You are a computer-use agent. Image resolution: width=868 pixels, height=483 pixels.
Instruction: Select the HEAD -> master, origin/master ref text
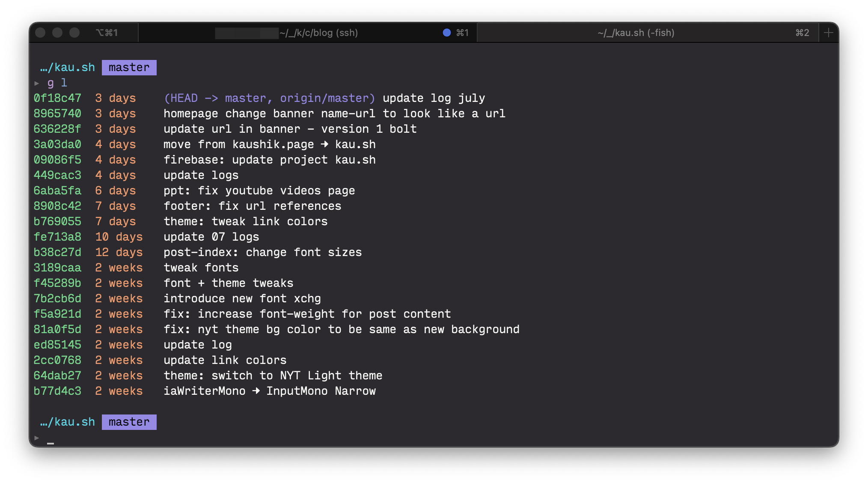point(269,98)
